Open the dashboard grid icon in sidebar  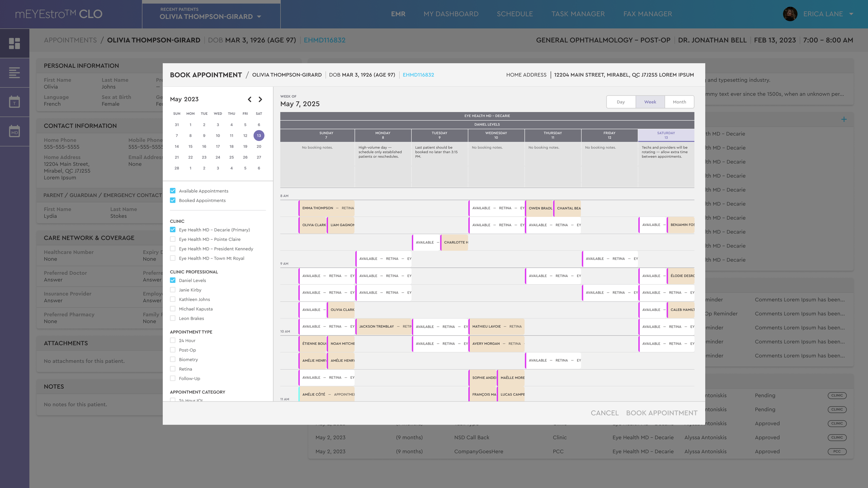pyautogui.click(x=14, y=43)
